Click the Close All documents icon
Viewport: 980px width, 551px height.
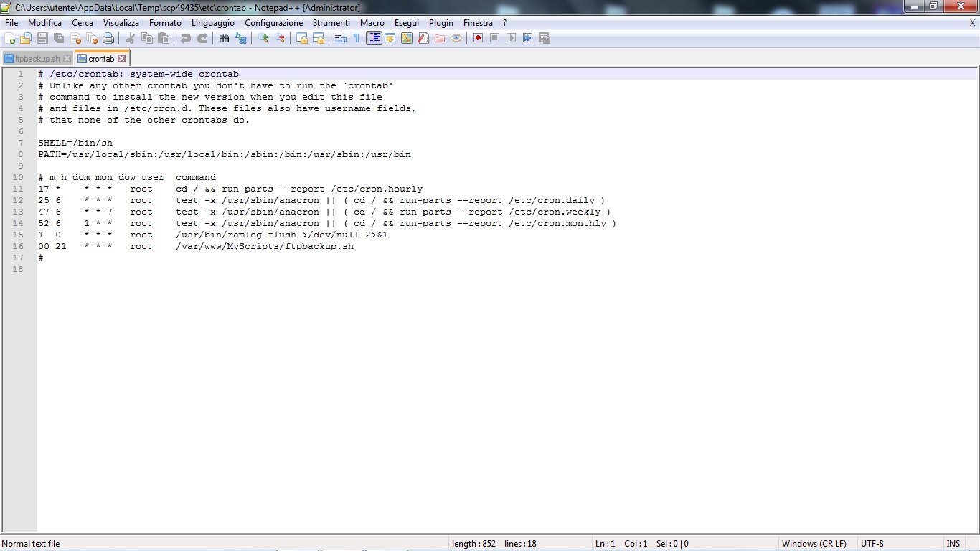(x=92, y=38)
